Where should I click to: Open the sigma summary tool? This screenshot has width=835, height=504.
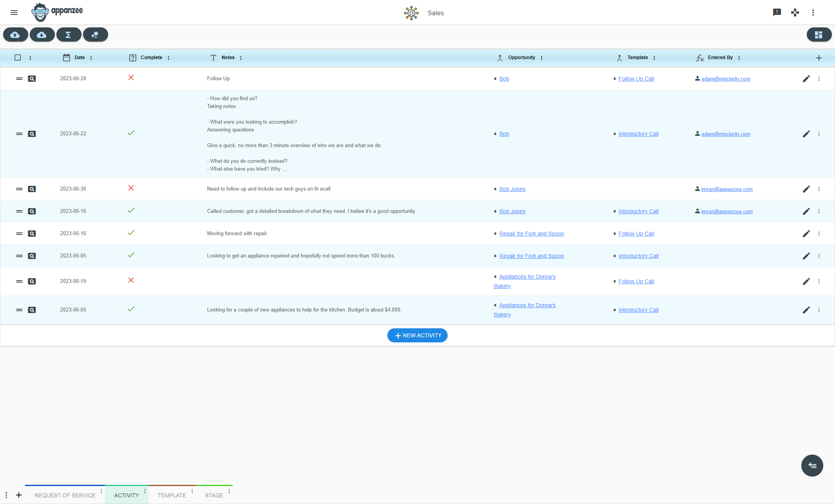(x=69, y=35)
